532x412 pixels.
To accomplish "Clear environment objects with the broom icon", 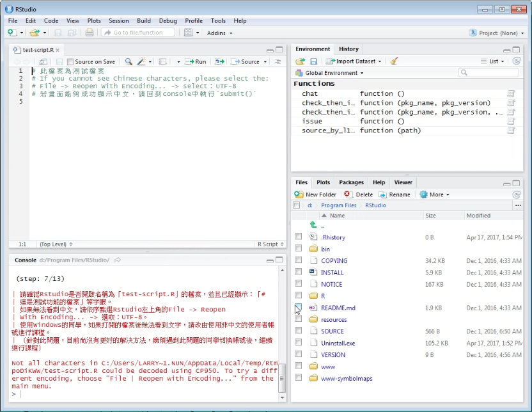I will 394,61.
